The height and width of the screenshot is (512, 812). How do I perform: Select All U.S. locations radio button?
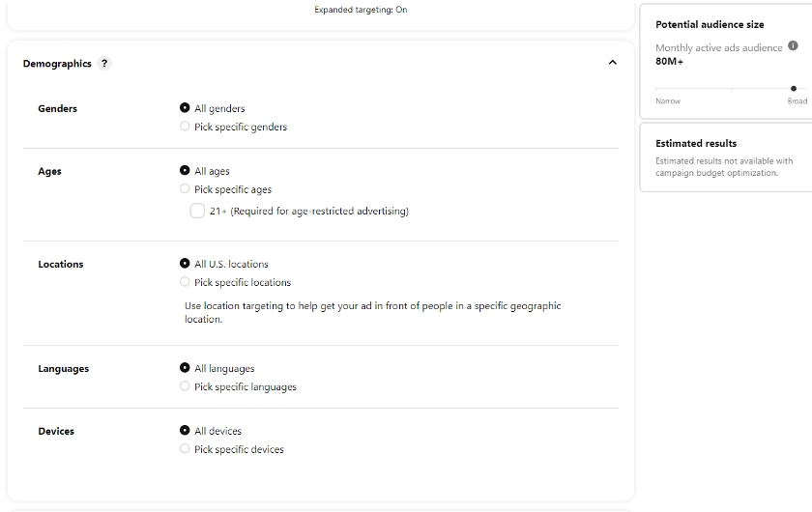185,264
